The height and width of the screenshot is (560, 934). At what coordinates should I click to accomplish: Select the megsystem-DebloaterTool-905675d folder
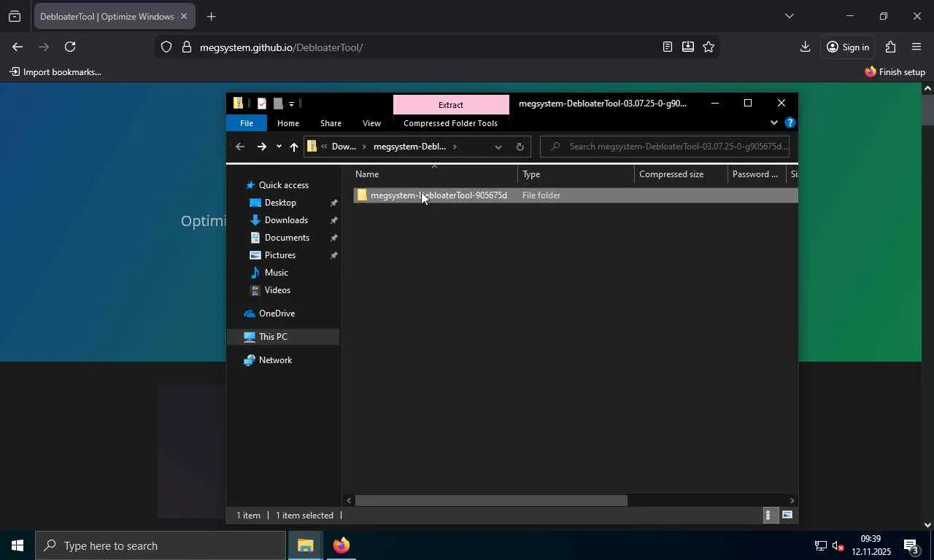point(576,195)
